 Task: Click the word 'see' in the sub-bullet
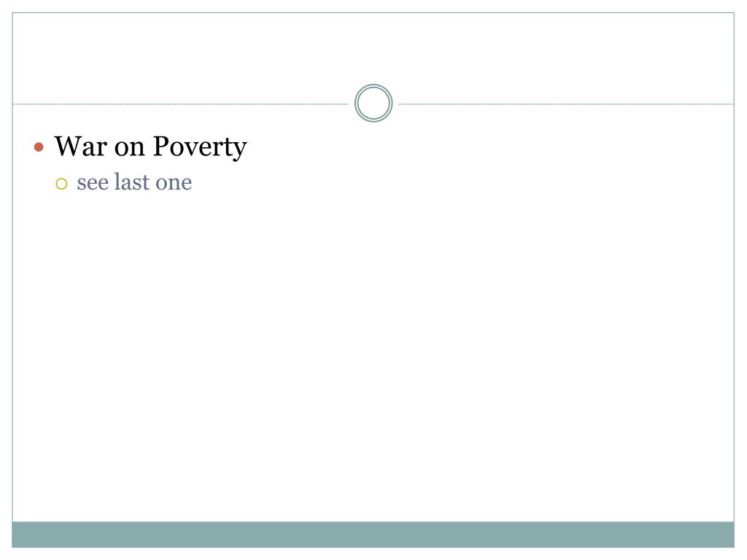(x=93, y=184)
